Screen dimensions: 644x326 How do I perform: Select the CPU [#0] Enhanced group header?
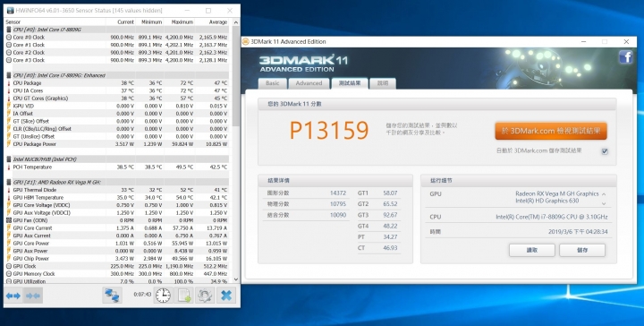click(116, 75)
